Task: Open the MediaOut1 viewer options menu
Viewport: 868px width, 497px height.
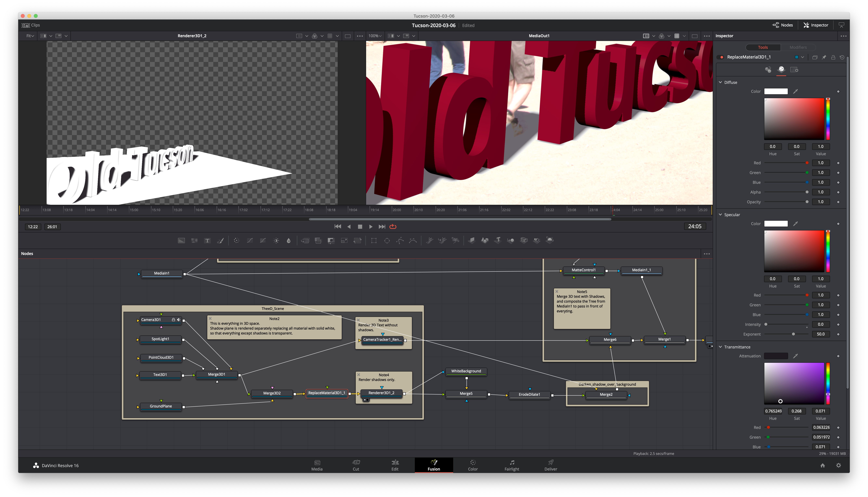Action: [706, 36]
